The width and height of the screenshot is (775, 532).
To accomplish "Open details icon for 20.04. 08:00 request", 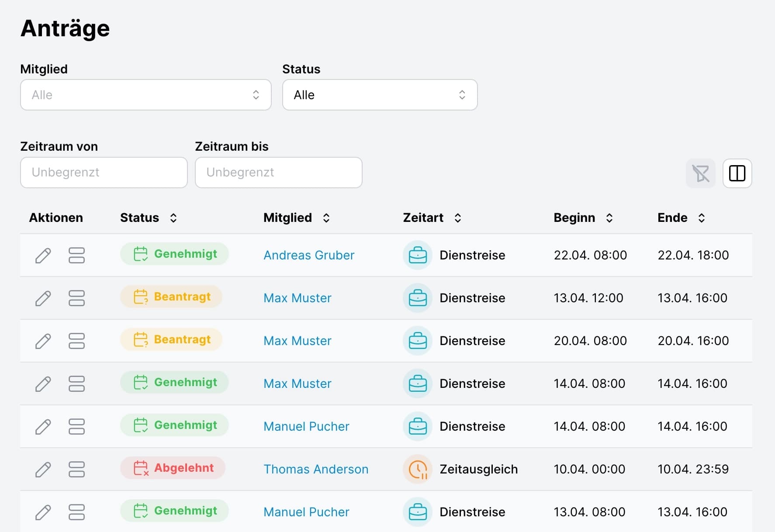I will [x=76, y=341].
